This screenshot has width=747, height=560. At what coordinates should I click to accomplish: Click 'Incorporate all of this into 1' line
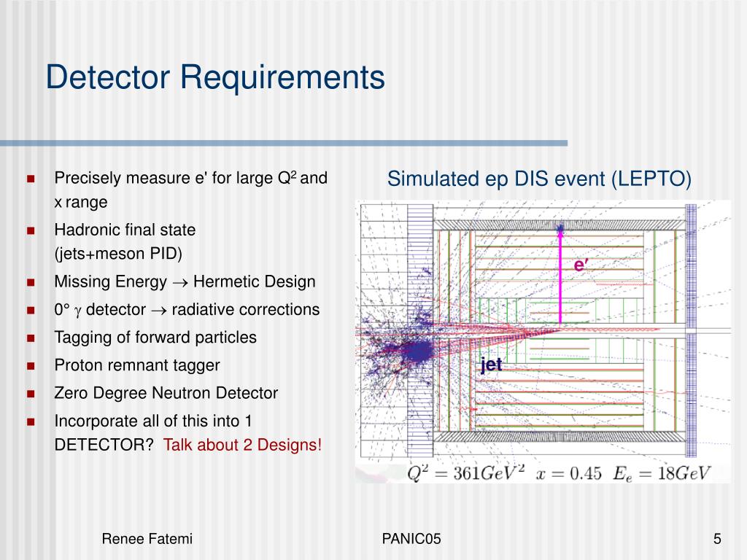(153, 421)
